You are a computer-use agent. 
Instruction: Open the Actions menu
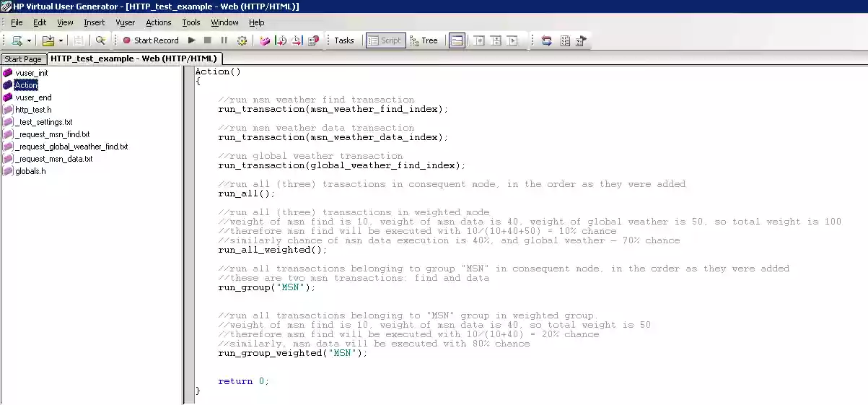[x=159, y=22]
